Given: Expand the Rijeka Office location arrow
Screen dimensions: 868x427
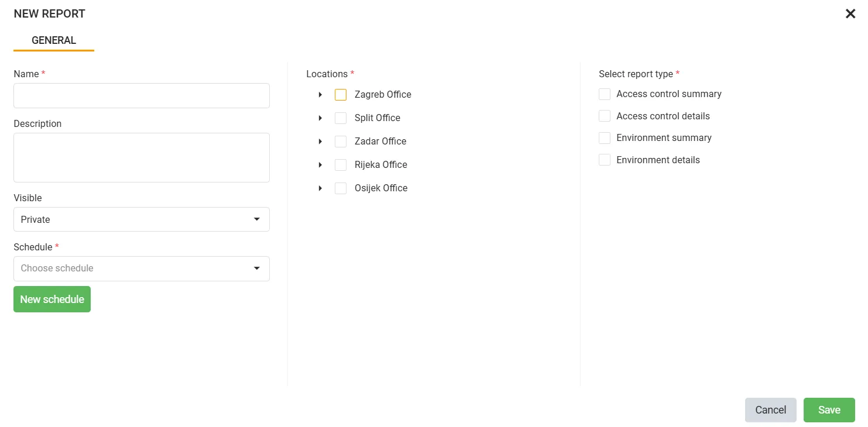Looking at the screenshot, I should (x=320, y=165).
